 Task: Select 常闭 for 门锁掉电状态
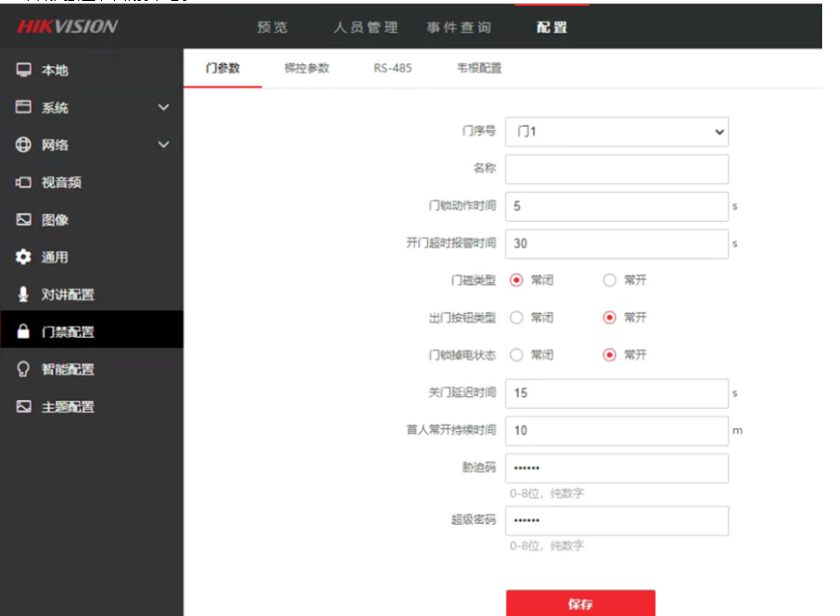tap(516, 355)
